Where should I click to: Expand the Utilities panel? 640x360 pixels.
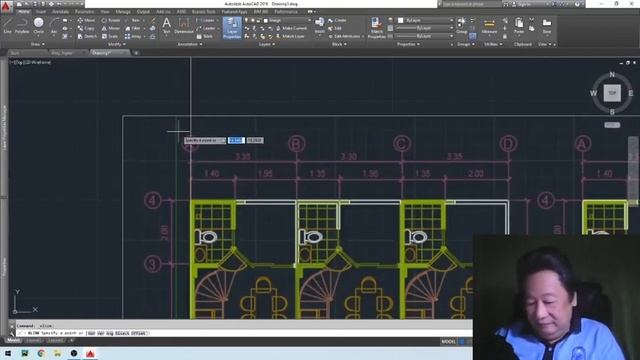click(493, 44)
